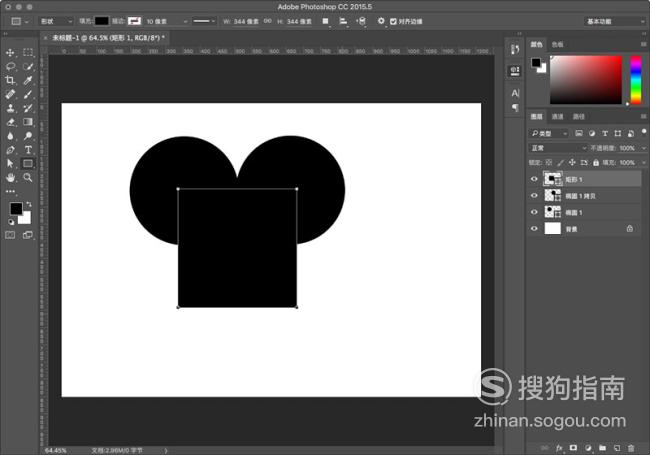The height and width of the screenshot is (455, 650).
Task: Swap foreground and background colors arrow
Action: [x=29, y=204]
